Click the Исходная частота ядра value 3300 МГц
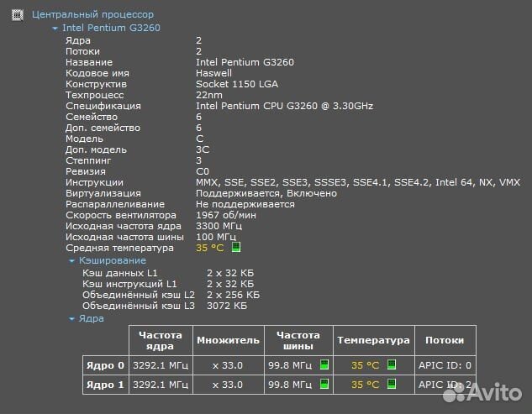The width and height of the screenshot is (532, 414). click(219, 226)
